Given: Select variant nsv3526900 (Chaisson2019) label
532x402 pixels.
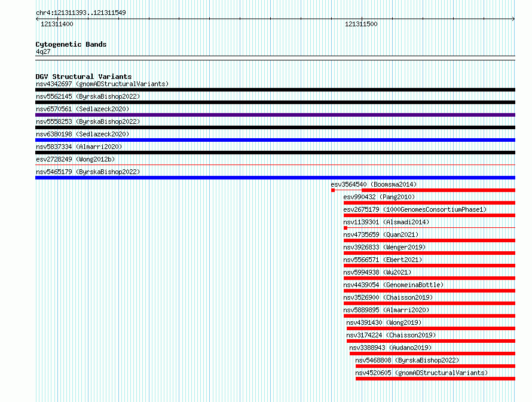Looking at the screenshot, I should pos(388,297).
